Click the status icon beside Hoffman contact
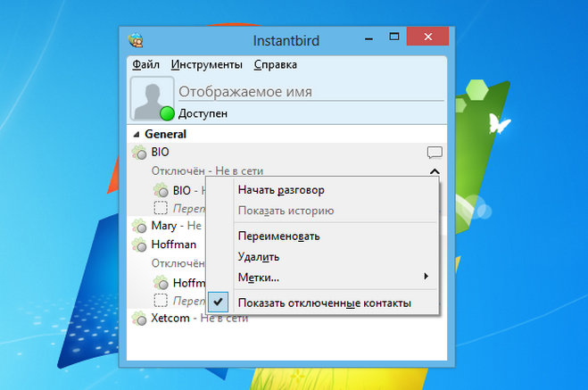588x390 pixels. pyautogui.click(x=139, y=245)
